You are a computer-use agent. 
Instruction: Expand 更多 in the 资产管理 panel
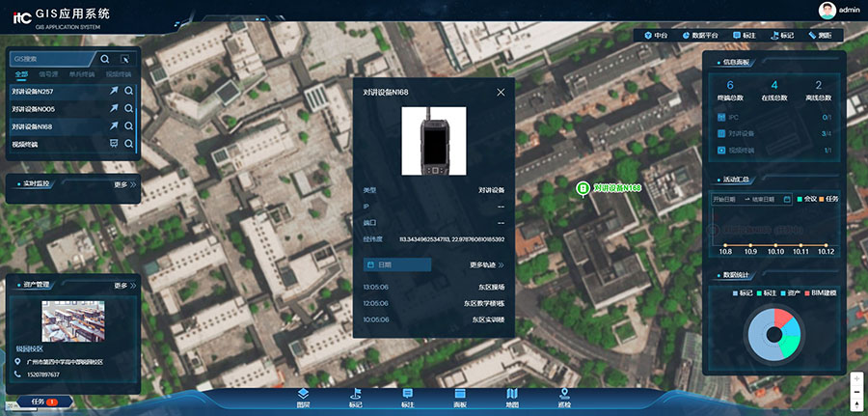124,286
